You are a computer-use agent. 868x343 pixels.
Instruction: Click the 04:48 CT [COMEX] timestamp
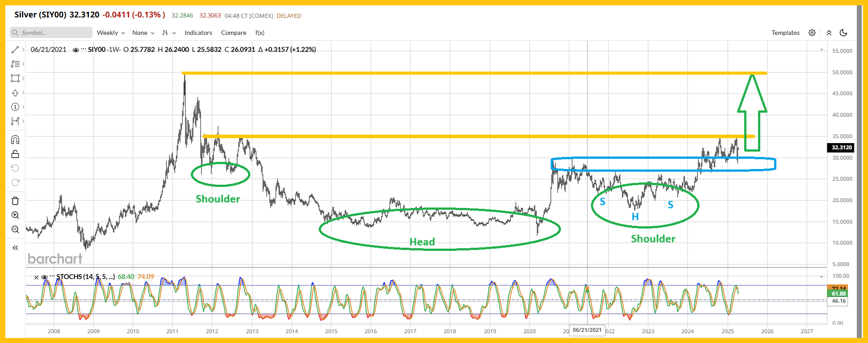click(249, 16)
